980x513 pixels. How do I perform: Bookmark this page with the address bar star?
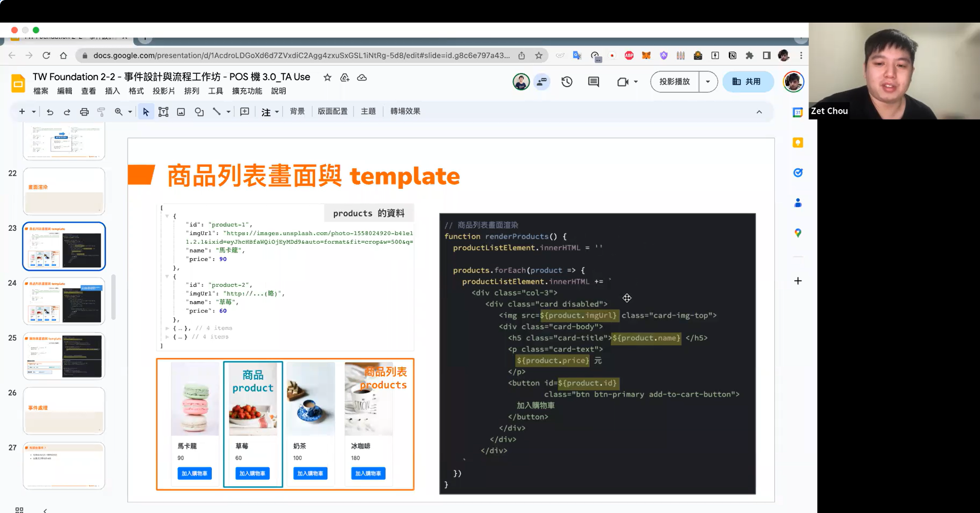pyautogui.click(x=539, y=55)
